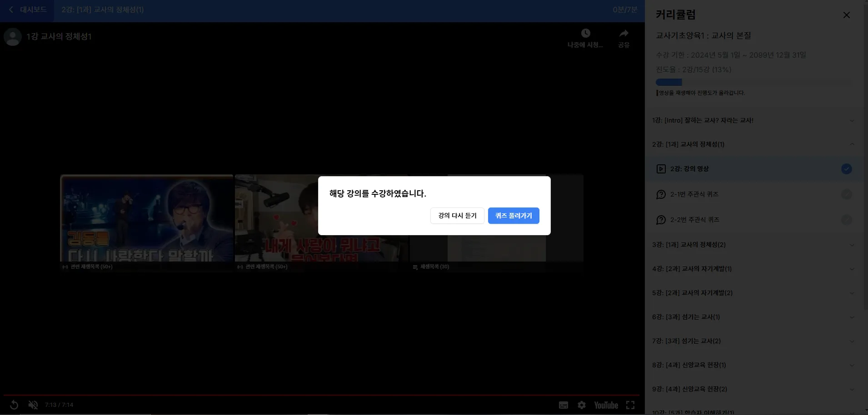The image size is (868, 415).
Task: Click the red video seek bar
Action: (x=322, y=395)
